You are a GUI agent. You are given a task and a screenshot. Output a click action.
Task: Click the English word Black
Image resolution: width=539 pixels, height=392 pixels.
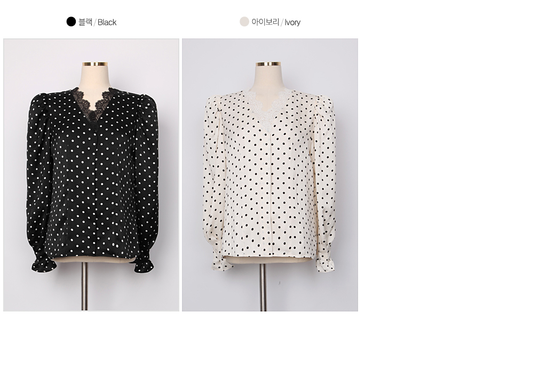click(x=107, y=22)
